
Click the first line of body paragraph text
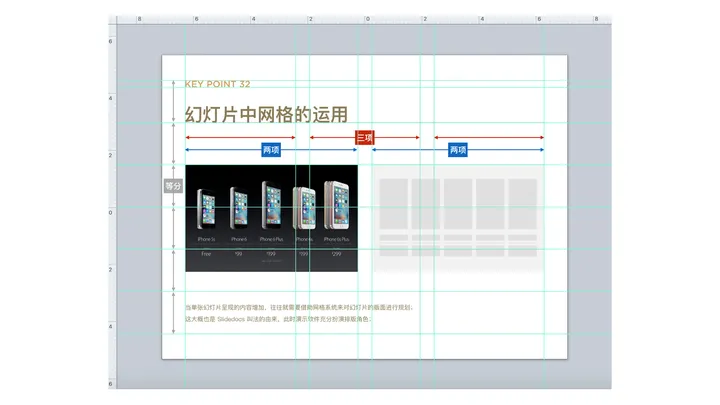pos(297,308)
